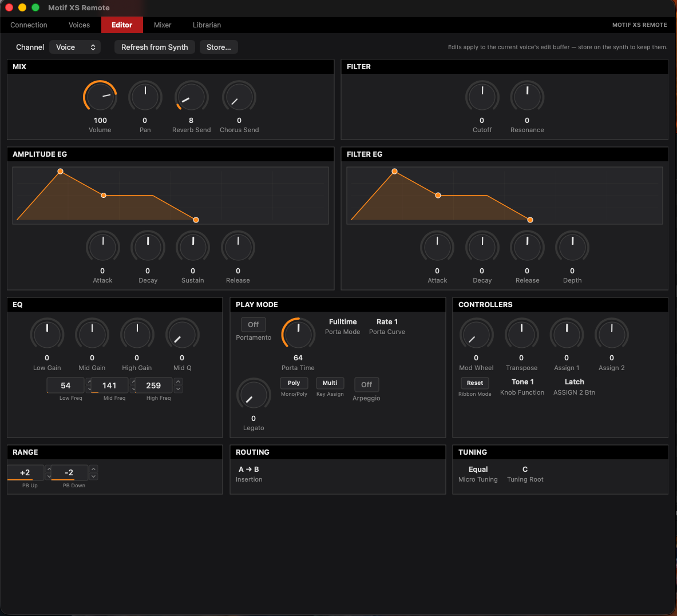Image resolution: width=677 pixels, height=616 pixels.
Task: Click the Filter EG peak envelope point
Action: point(395,171)
